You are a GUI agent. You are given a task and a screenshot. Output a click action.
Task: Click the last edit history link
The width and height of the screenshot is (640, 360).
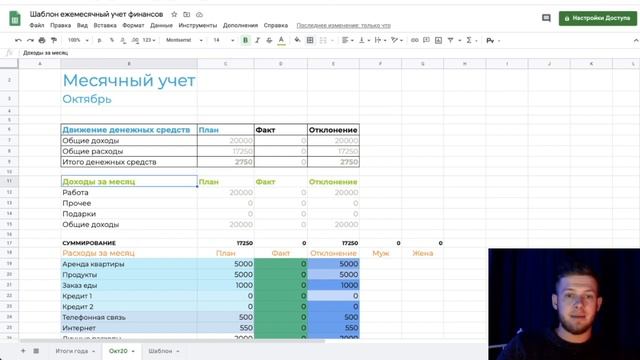coord(343,25)
